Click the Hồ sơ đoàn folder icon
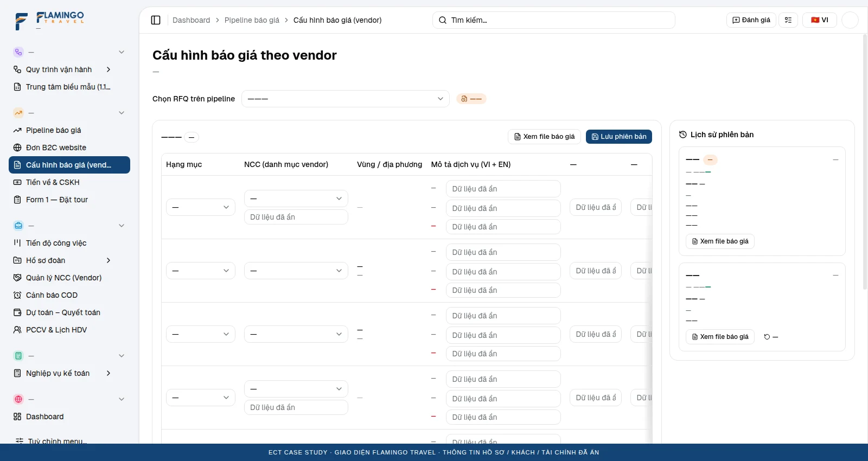Screen dimensions: 868x461 (x=17, y=260)
